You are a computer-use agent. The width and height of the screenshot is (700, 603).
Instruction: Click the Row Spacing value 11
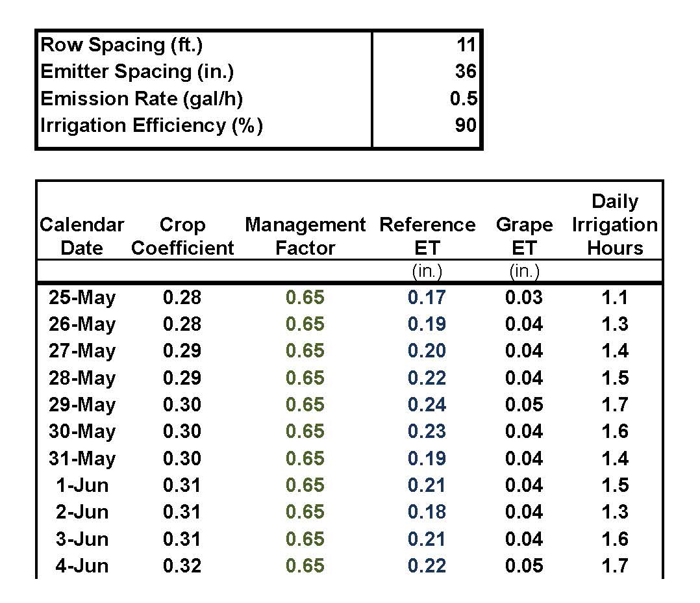point(466,45)
